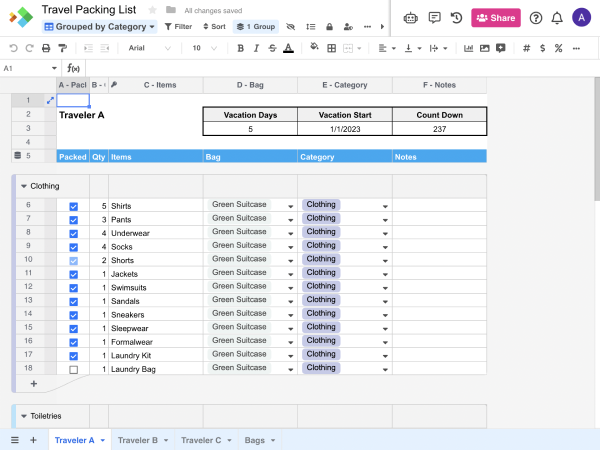The width and height of the screenshot is (600, 450).
Task: Open the user avatar A
Action: click(x=581, y=18)
